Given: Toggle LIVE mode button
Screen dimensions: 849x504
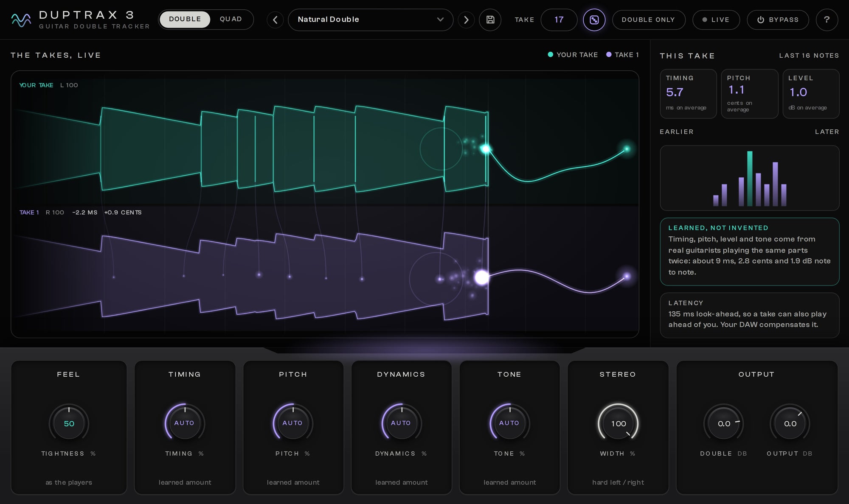Looking at the screenshot, I should pyautogui.click(x=716, y=20).
